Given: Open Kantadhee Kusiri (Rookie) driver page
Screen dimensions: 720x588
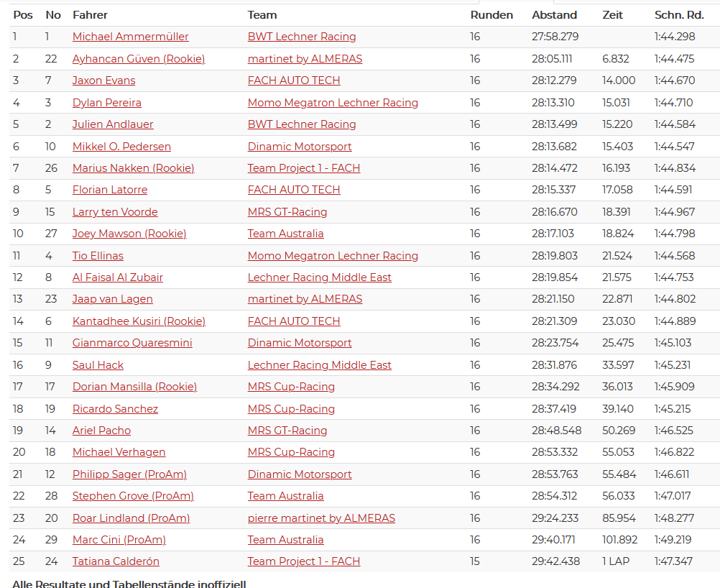Looking at the screenshot, I should pyautogui.click(x=139, y=321).
